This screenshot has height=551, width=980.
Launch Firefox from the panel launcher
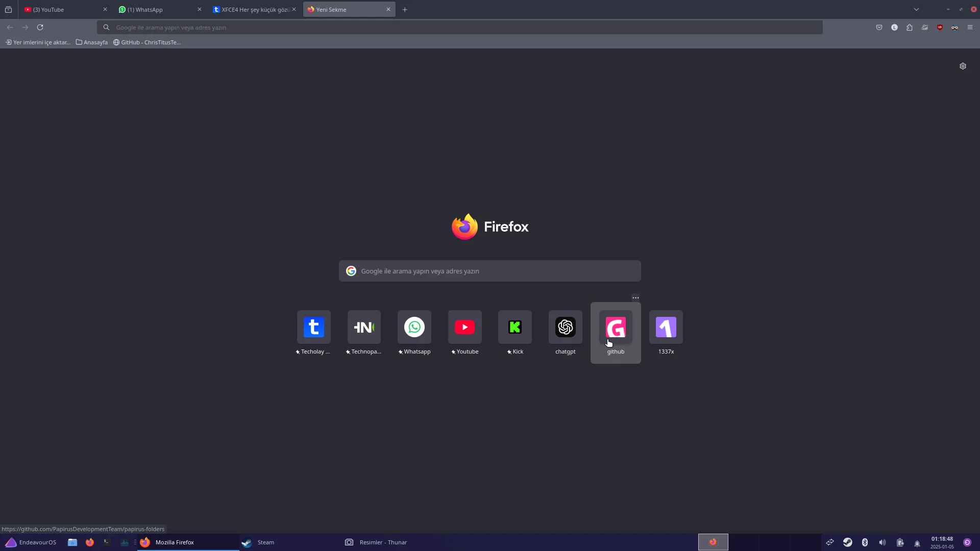click(x=90, y=542)
